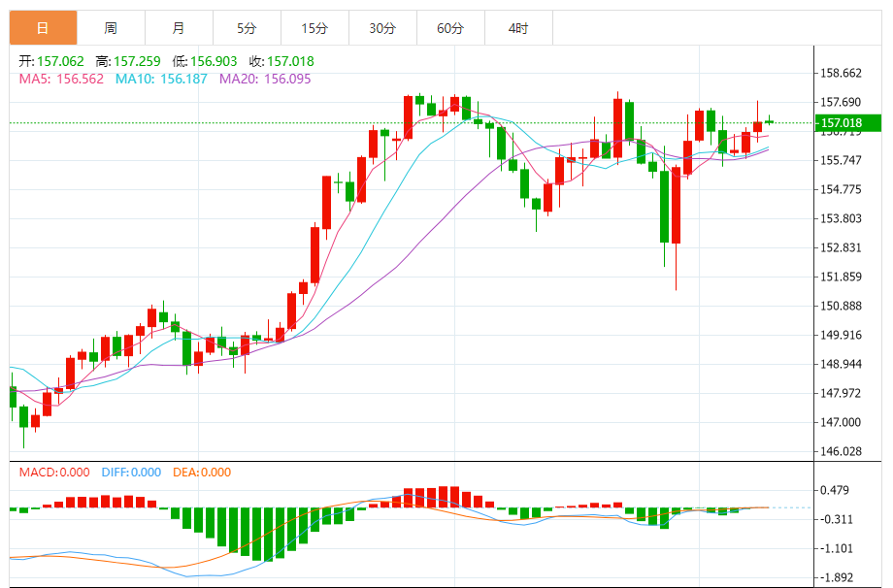
Task: Click the MACD:0.000 label
Action: pyautogui.click(x=54, y=473)
